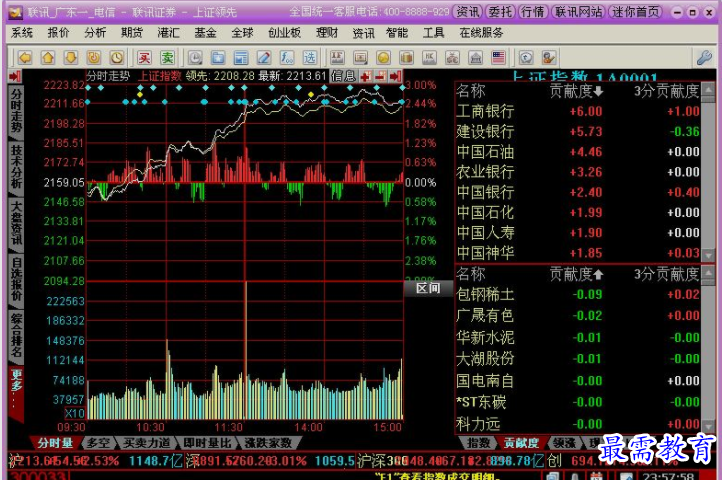Viewport: 722px width, 480px height.
Task: Select the 分时走势 side tab
Action: point(16,111)
